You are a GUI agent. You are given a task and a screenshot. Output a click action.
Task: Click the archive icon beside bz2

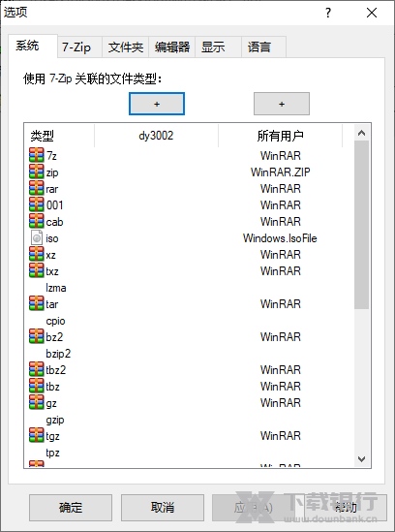tap(36, 337)
